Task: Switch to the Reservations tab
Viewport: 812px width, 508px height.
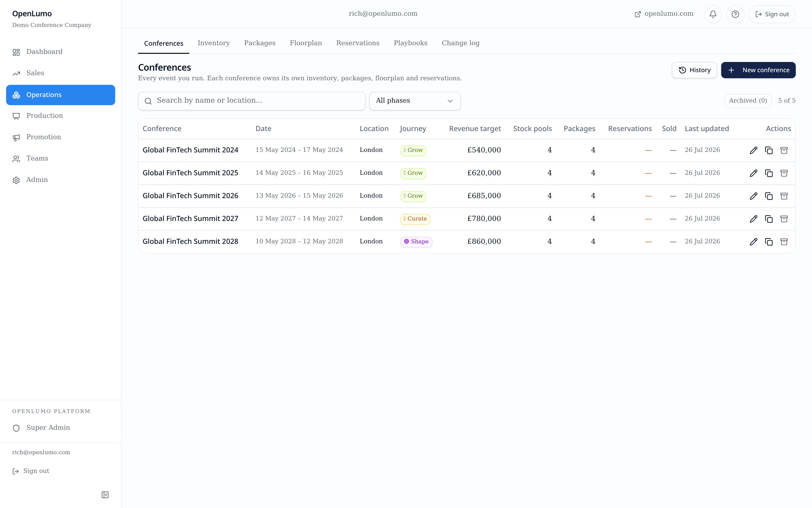Action: pos(358,43)
